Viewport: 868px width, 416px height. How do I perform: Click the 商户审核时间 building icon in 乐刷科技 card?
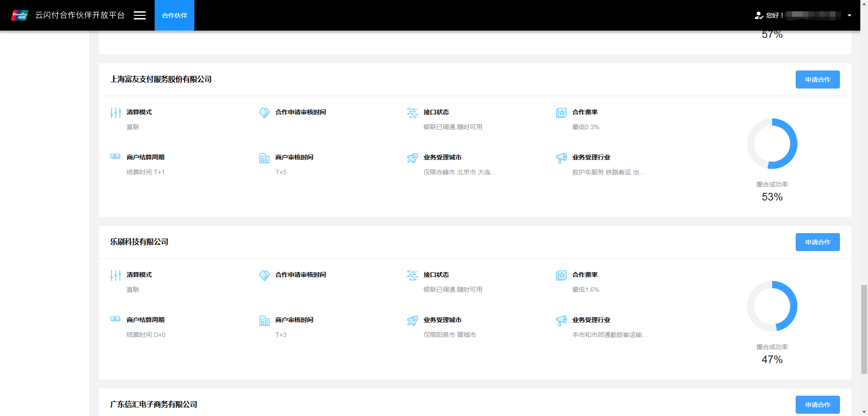click(x=264, y=321)
